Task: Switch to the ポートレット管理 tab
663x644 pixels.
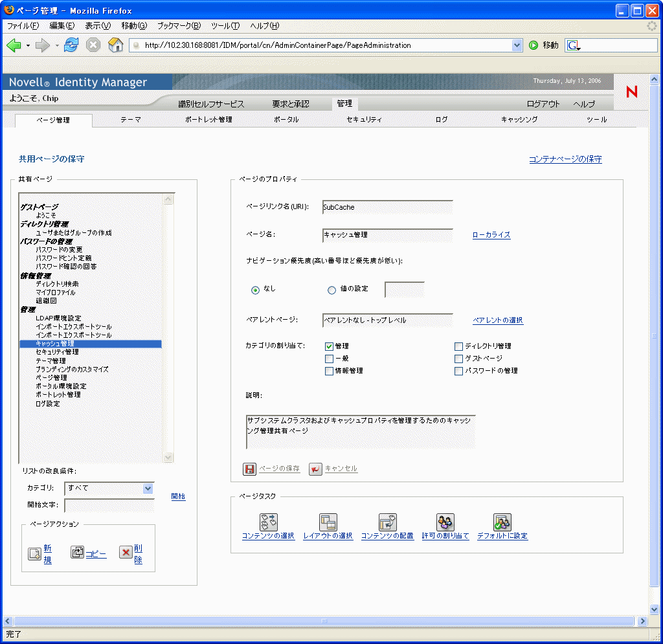Action: (x=208, y=120)
